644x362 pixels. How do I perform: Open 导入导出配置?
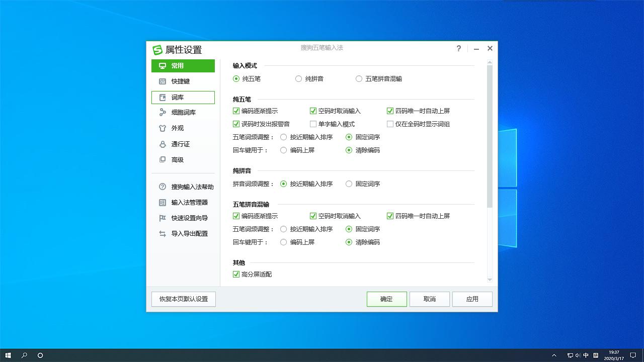pos(189,234)
